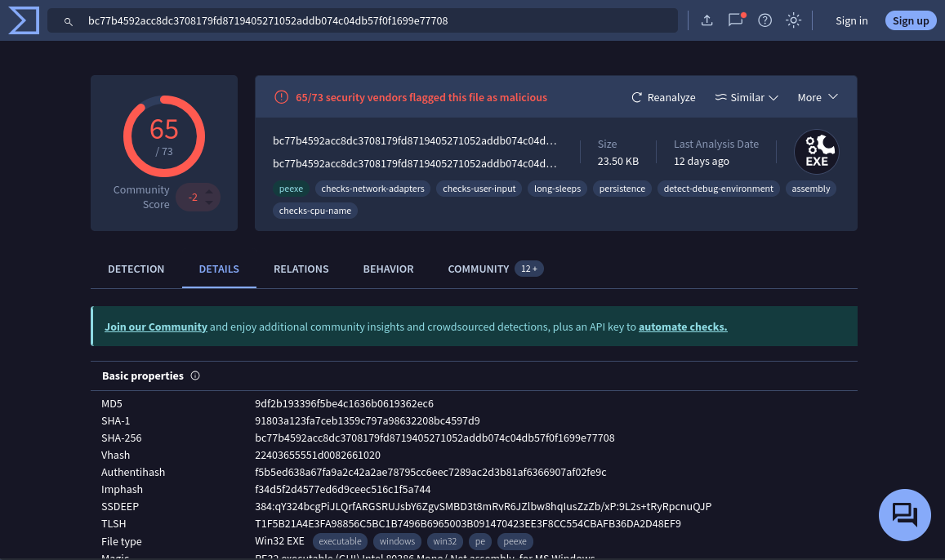Screen dimensions: 945x560
Task: Toggle light theme with the sun icon
Action: point(793,20)
